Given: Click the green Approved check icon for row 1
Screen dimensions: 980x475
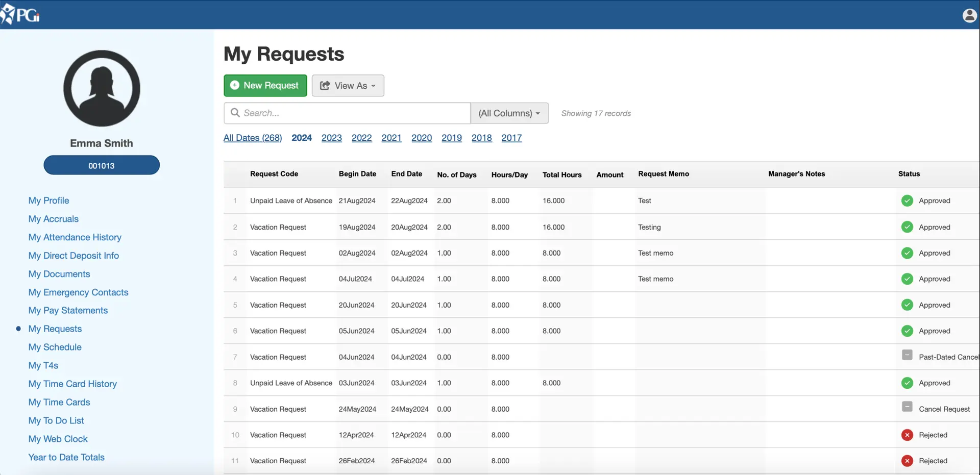Looking at the screenshot, I should point(907,201).
